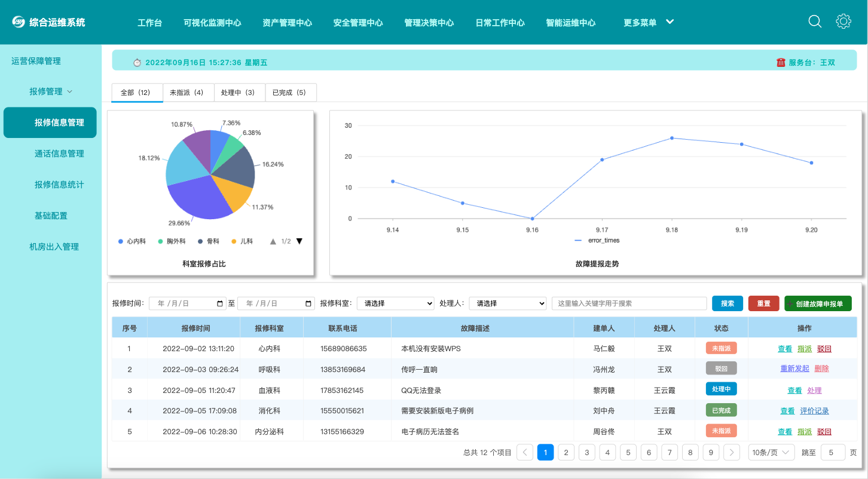Click the keyword search input field
The width and height of the screenshot is (868, 479).
tap(629, 303)
